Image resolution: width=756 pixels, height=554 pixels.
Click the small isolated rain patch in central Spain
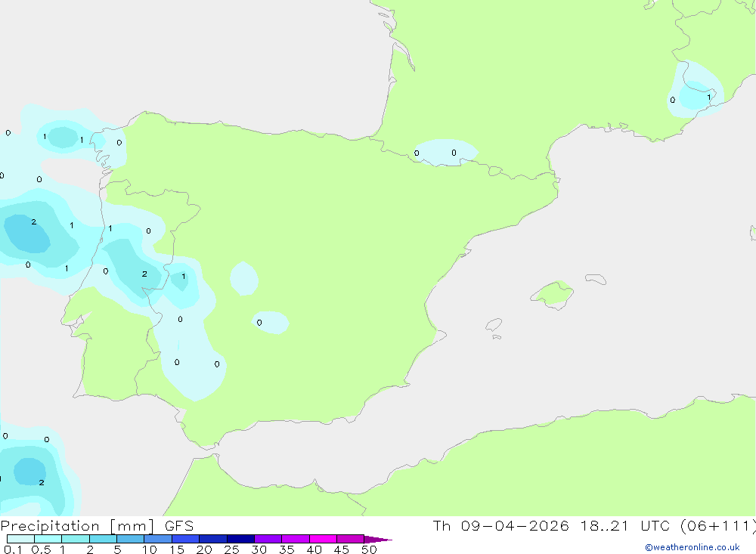pyautogui.click(x=244, y=279)
